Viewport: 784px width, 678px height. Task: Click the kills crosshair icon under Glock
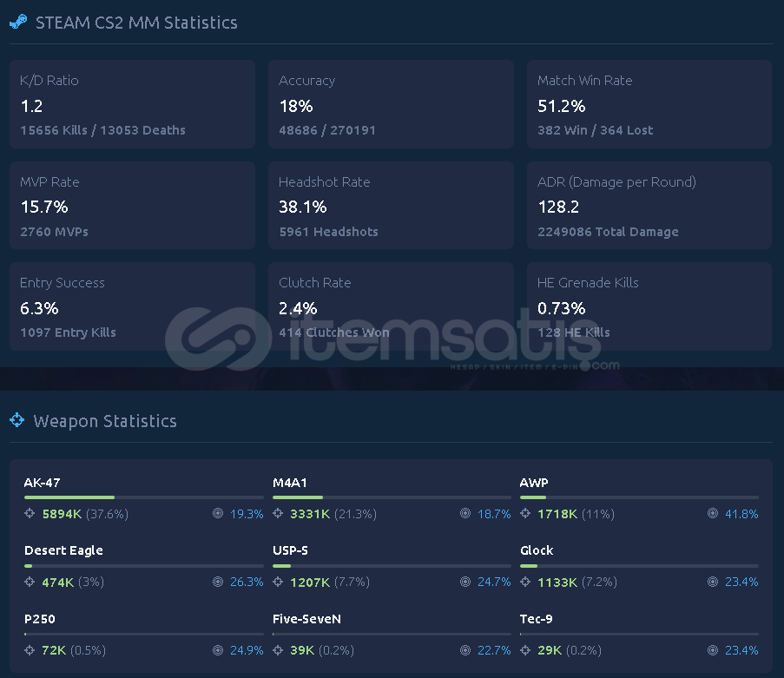[525, 582]
